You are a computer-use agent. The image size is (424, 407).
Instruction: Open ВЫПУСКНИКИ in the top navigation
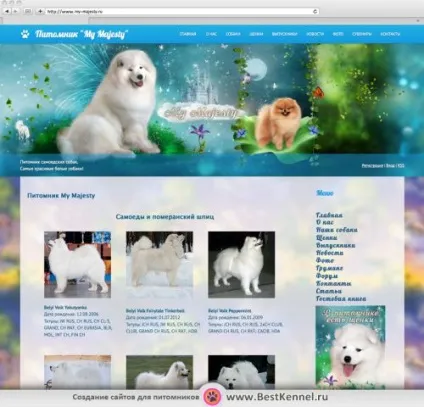(284, 34)
